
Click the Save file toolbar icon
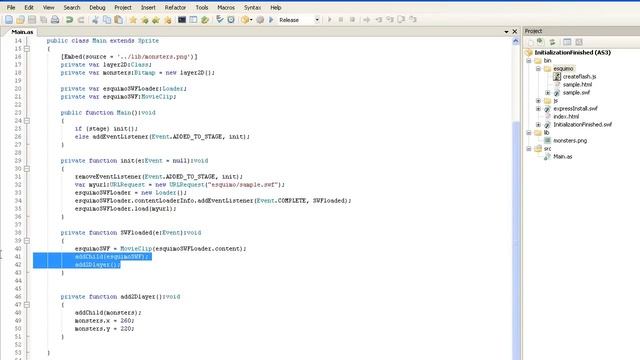32,20
